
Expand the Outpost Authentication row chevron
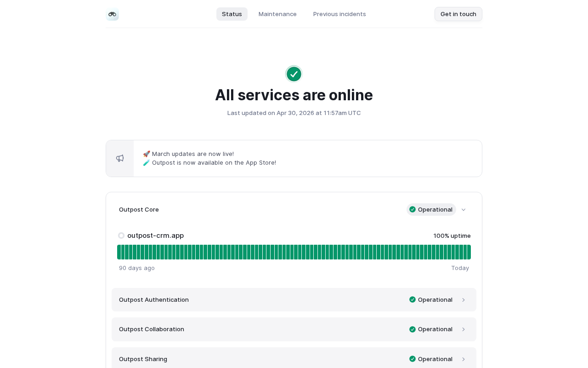[x=464, y=300]
